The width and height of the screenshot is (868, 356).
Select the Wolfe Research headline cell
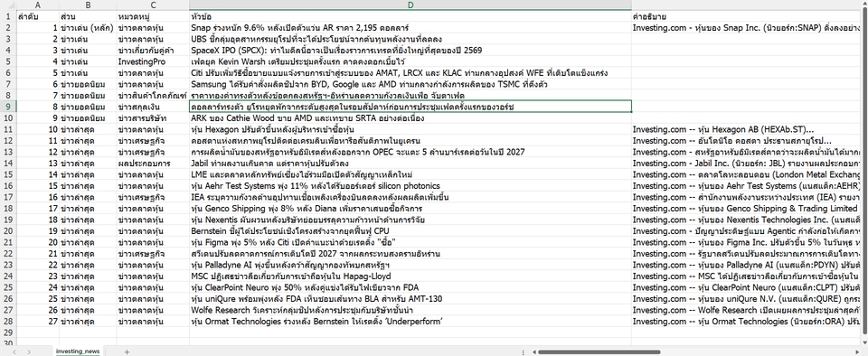click(410, 310)
